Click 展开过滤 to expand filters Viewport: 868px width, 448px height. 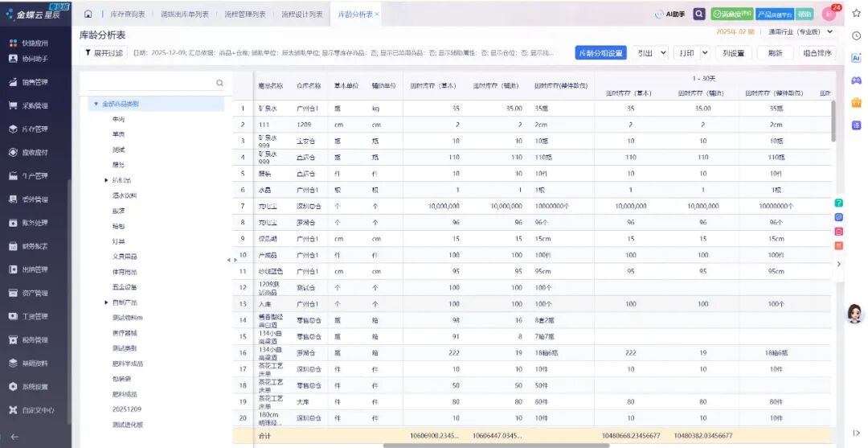(104, 53)
